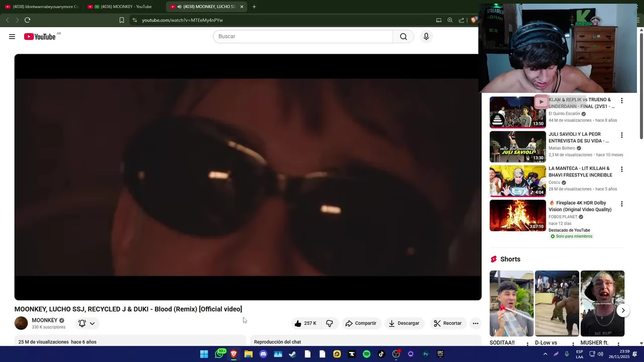Image resolution: width=644 pixels, height=362 pixels.
Task: Like the video with the thumbs up
Action: point(306,323)
